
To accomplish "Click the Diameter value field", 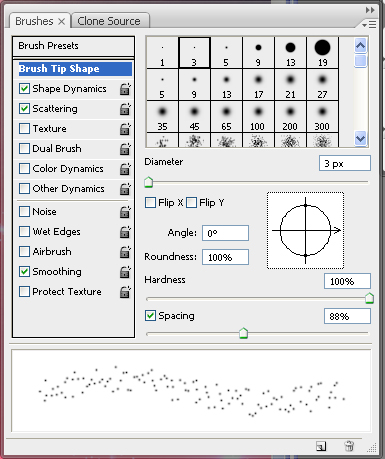I will 345,163.
